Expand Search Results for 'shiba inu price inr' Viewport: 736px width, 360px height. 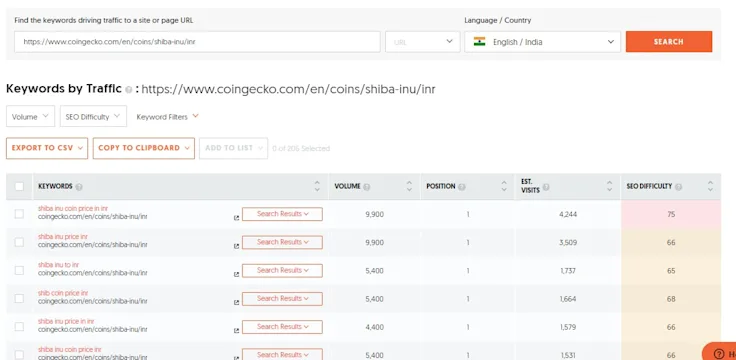pos(282,242)
